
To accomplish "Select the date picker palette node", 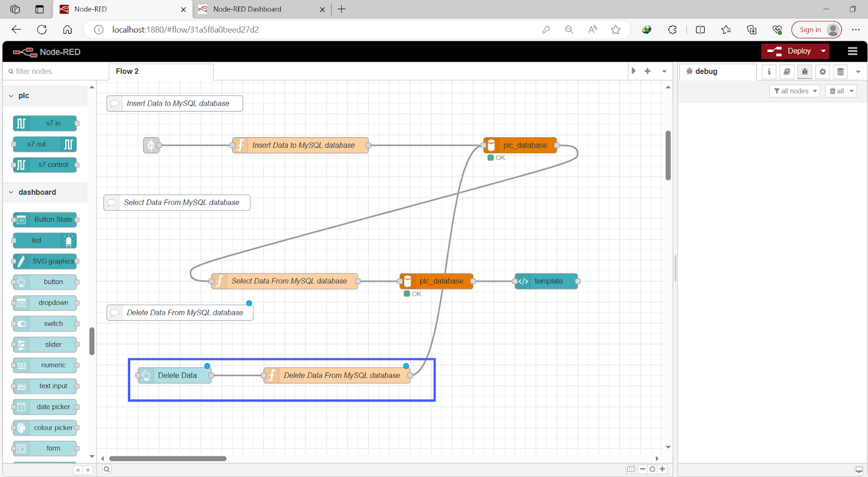I will click(x=45, y=407).
